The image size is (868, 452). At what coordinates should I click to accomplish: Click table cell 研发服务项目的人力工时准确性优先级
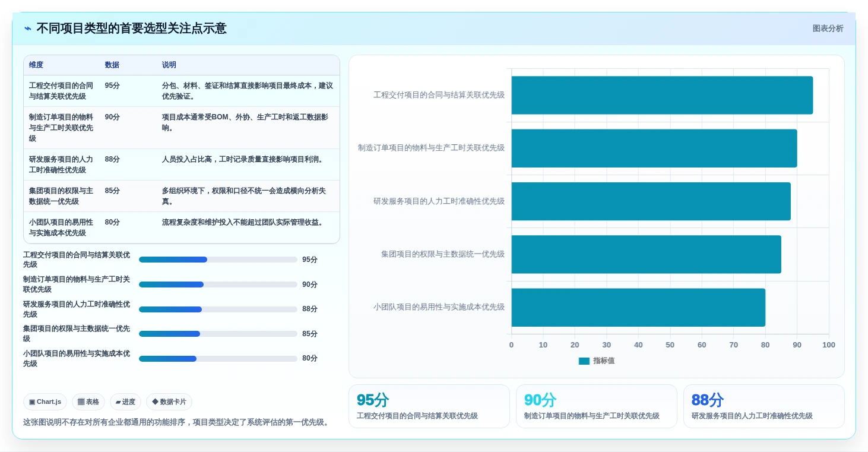[61, 165]
